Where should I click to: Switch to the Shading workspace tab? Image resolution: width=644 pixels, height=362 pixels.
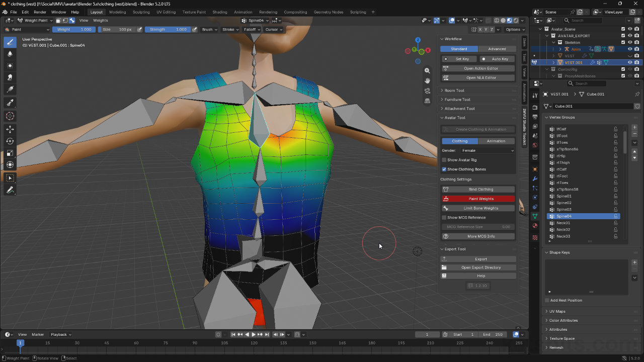click(220, 12)
